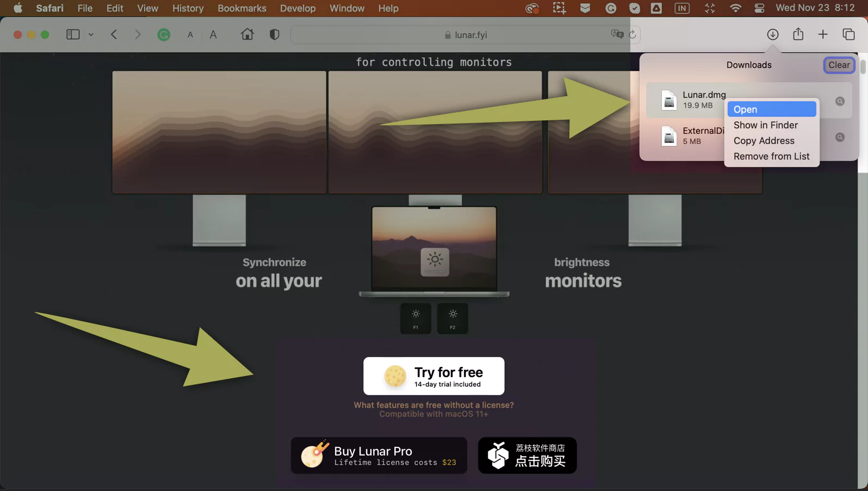
Task: Select Lunar.dmg file icon in Downloads
Action: pos(669,100)
